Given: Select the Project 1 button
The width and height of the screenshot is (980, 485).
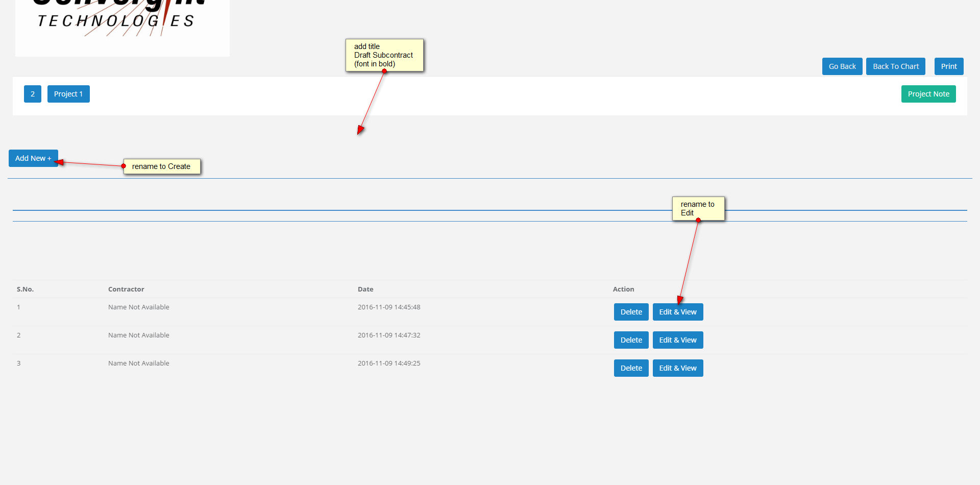Looking at the screenshot, I should click(x=68, y=94).
